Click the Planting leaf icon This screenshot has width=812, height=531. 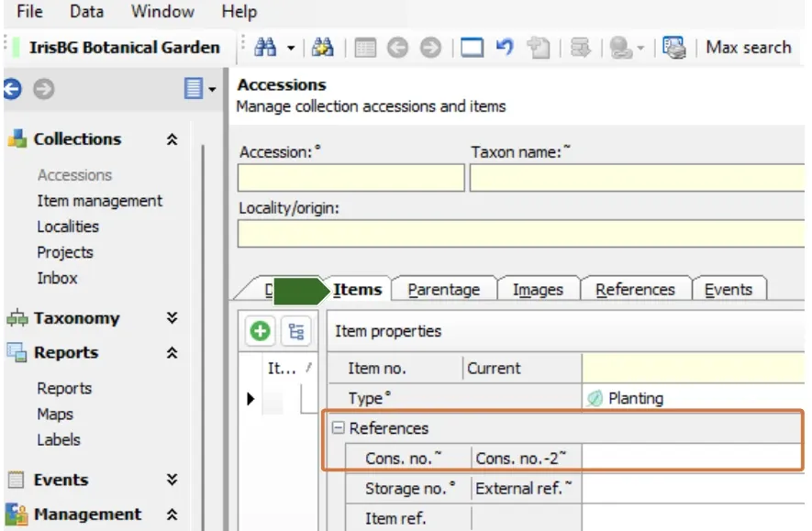click(595, 398)
